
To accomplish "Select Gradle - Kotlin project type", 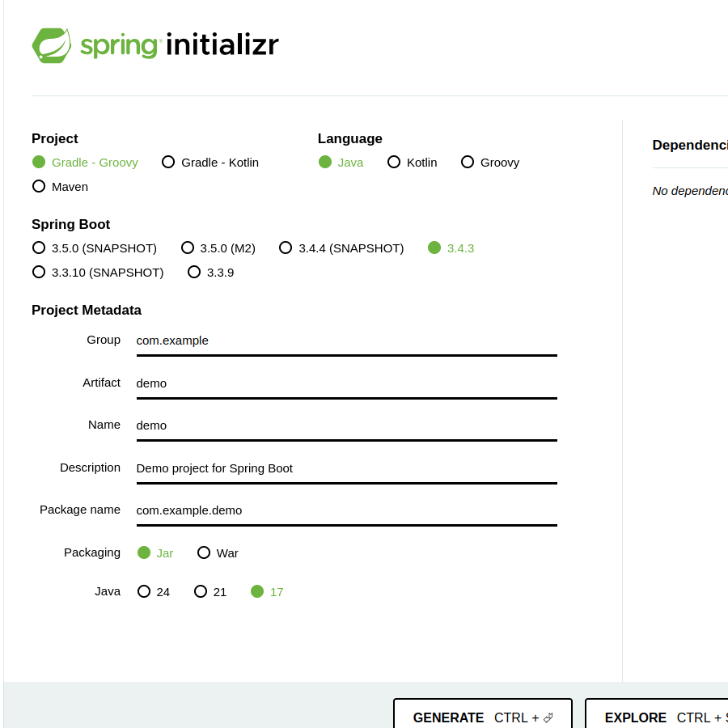I will [x=210, y=163].
